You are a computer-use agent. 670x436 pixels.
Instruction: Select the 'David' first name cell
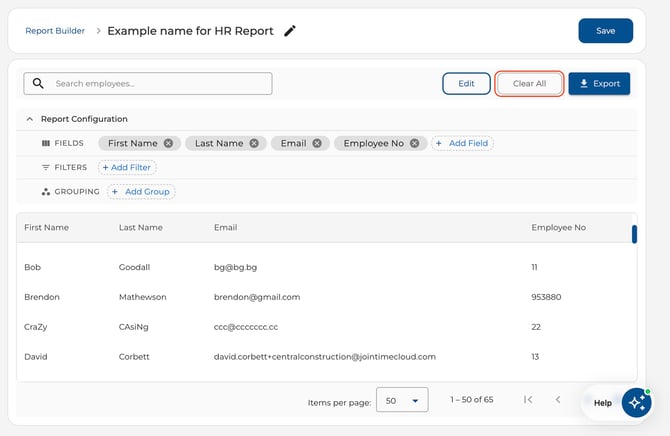point(35,356)
